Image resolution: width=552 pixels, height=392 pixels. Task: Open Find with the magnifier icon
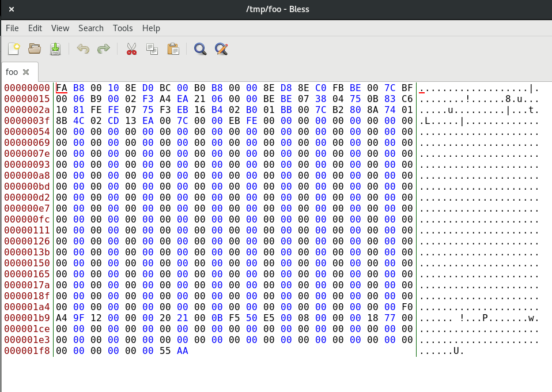click(201, 48)
